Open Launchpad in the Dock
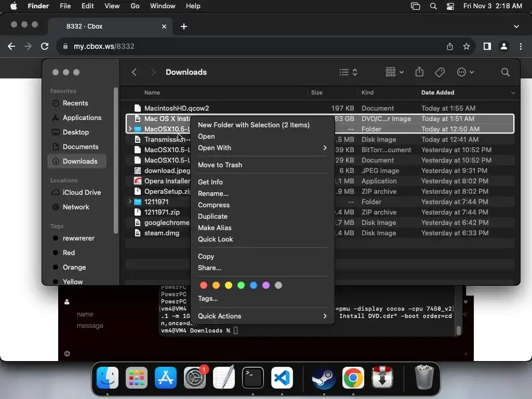532x399 pixels. pos(137,378)
